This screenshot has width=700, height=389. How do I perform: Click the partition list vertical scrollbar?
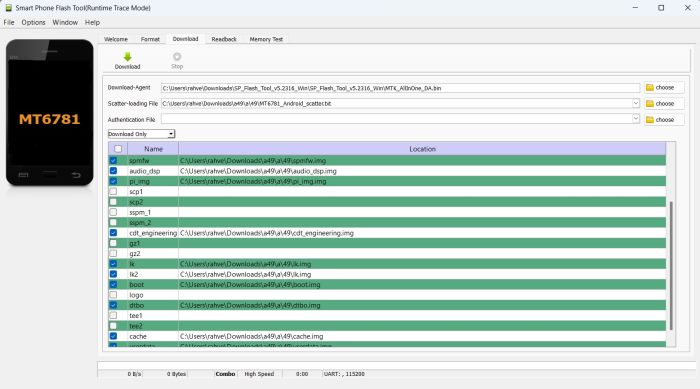point(671,266)
